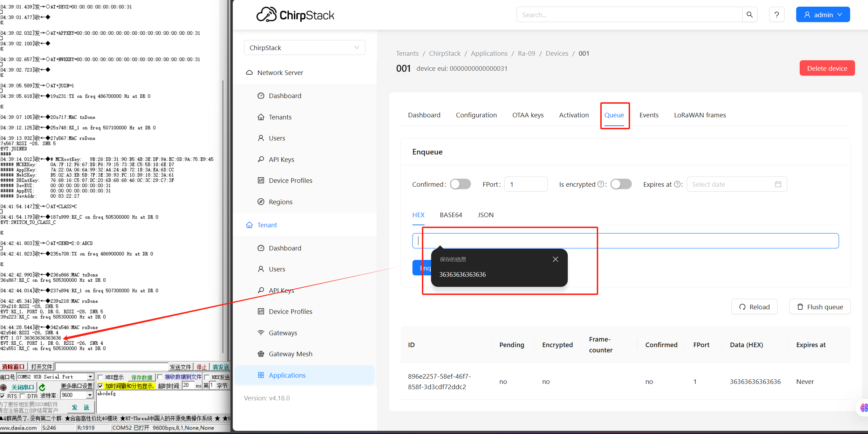
Task: Click the 打开文件 button
Action: 41,367
